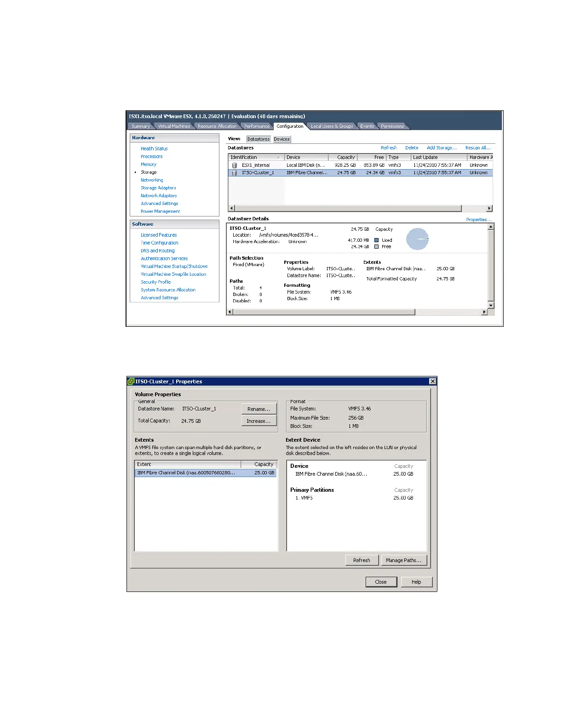
Task: Sort datastores by the Free column header
Action: (x=372, y=157)
